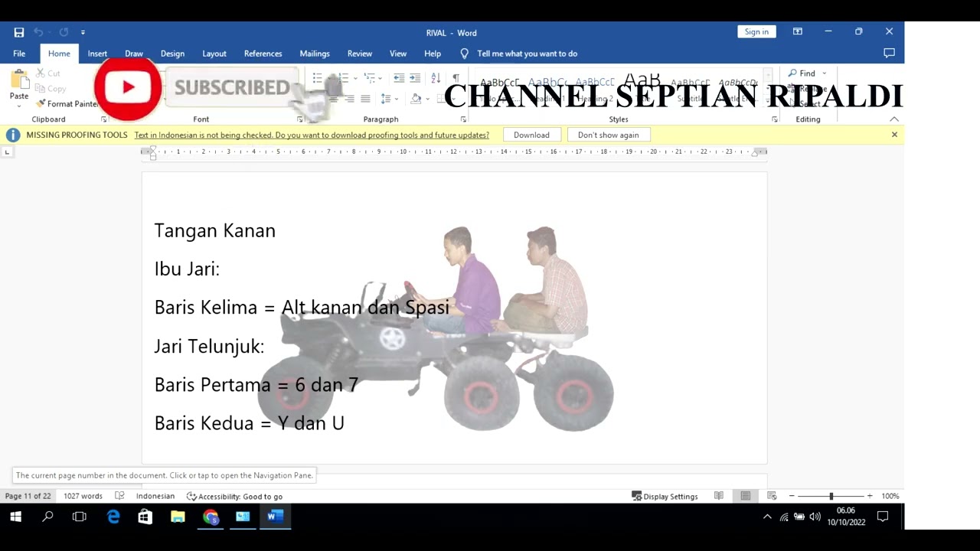Click the proofing tools info message link

tap(312, 135)
